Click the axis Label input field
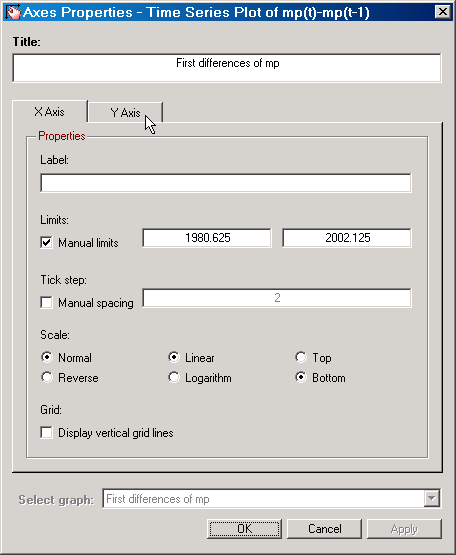Screen dimensions: 456x555 click(x=226, y=183)
